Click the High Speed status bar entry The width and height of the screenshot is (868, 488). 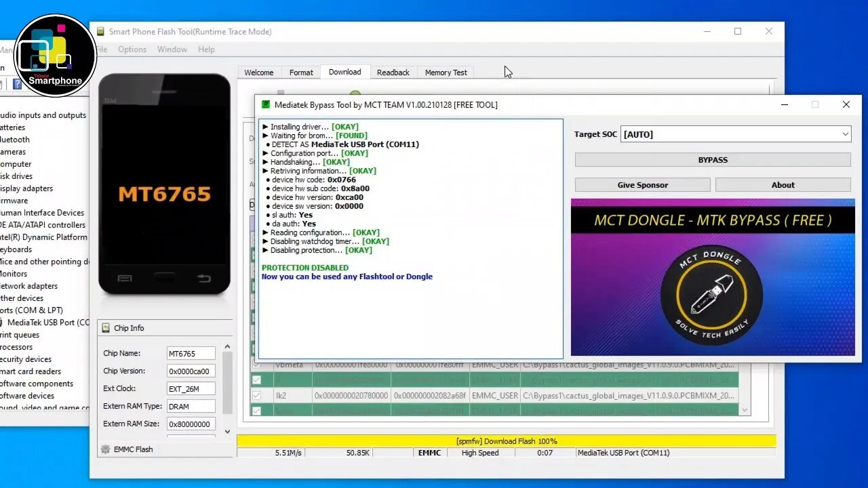click(480, 453)
